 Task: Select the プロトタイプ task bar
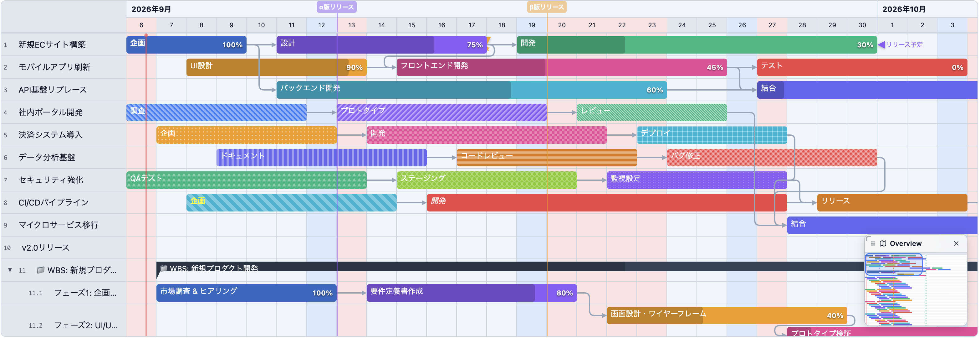[x=442, y=112]
